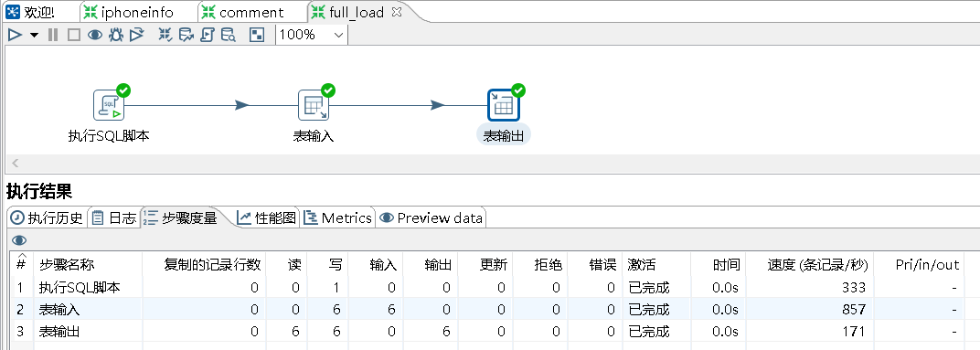
Task: Click speed value 171 in the table
Action: (854, 331)
